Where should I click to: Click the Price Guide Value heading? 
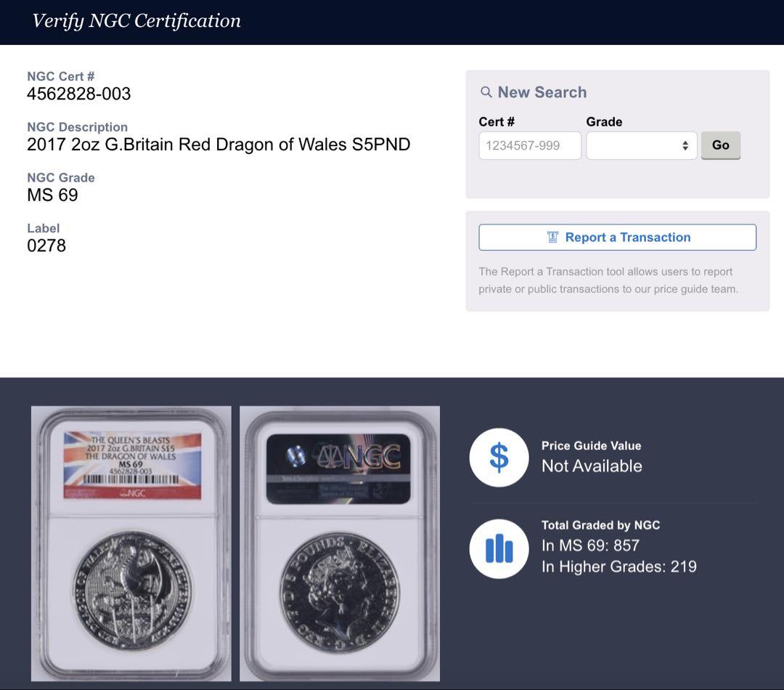(x=591, y=445)
